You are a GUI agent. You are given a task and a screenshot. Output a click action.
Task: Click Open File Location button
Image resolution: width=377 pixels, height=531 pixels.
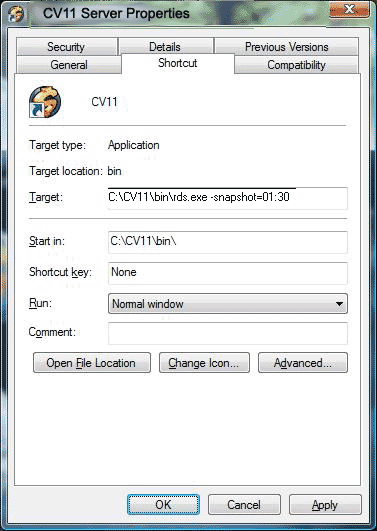coord(92,363)
